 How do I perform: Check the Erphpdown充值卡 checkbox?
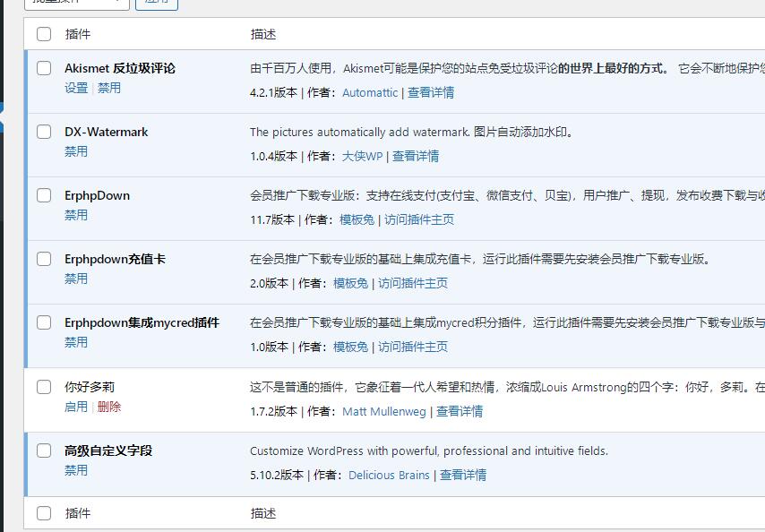[x=43, y=258]
